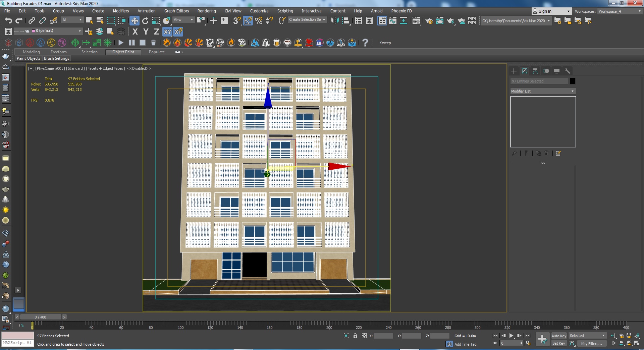Open the Render Setup teapot icon
644x350 pixels.
tap(429, 21)
